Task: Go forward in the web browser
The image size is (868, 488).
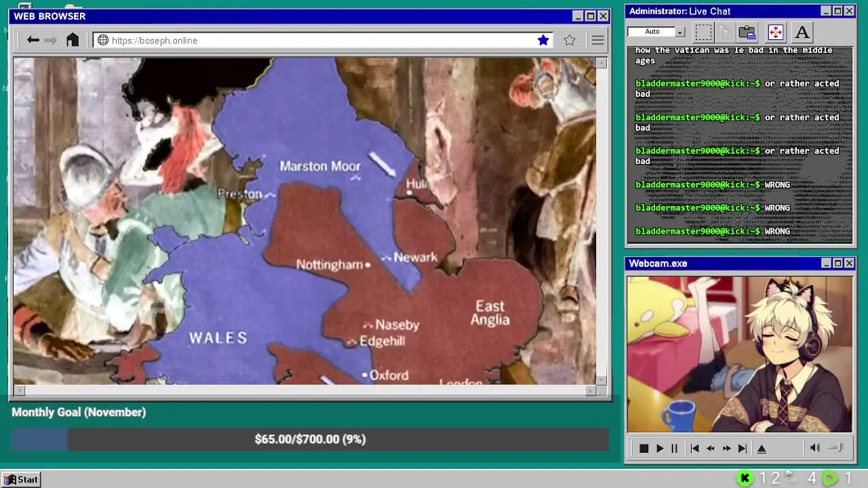Action: click(50, 40)
